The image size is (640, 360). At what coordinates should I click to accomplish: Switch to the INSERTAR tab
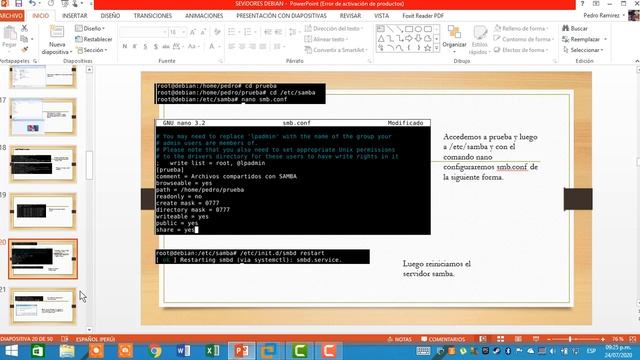[x=75, y=16]
